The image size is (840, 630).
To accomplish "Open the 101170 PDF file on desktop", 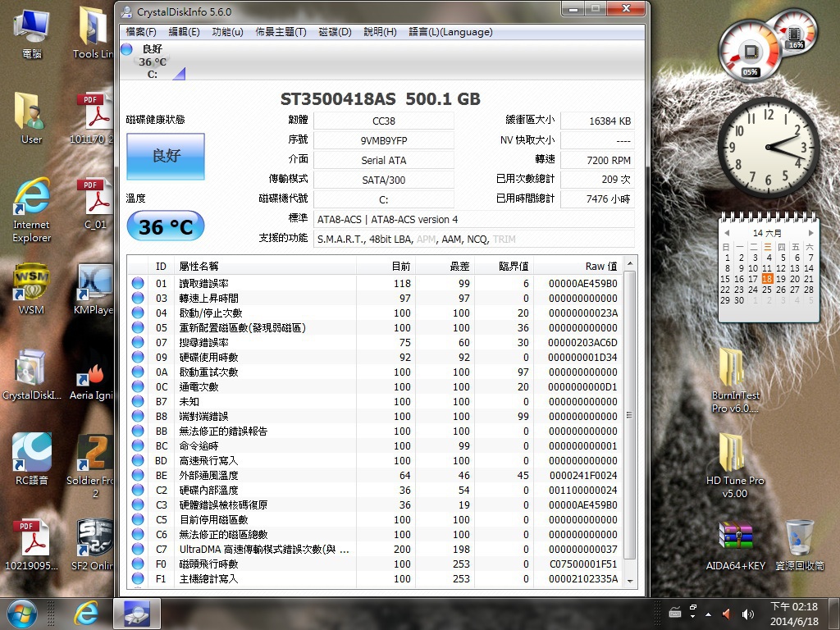I will point(94,118).
